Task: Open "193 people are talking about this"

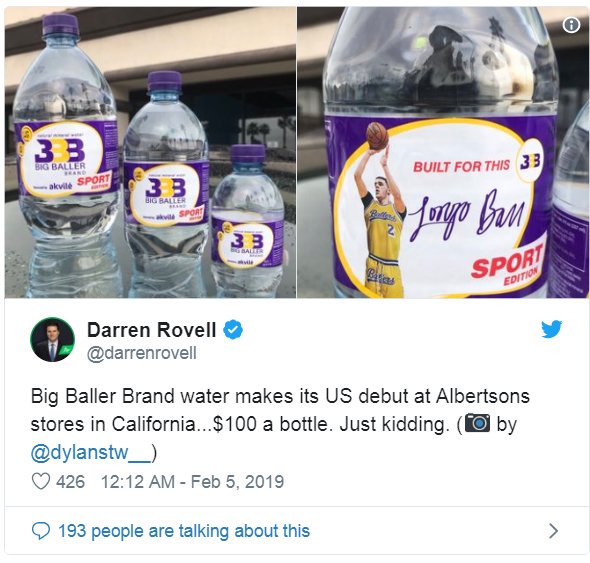Action: tap(184, 531)
